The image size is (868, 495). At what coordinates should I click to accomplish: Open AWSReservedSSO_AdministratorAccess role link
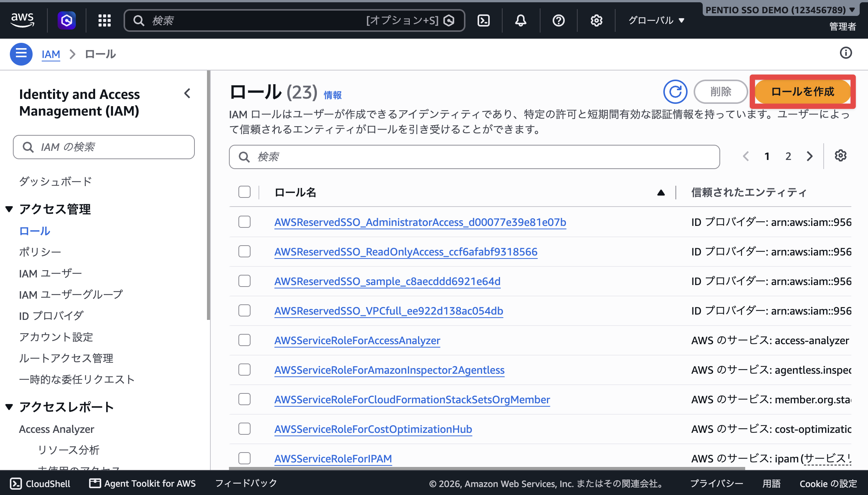tap(420, 222)
